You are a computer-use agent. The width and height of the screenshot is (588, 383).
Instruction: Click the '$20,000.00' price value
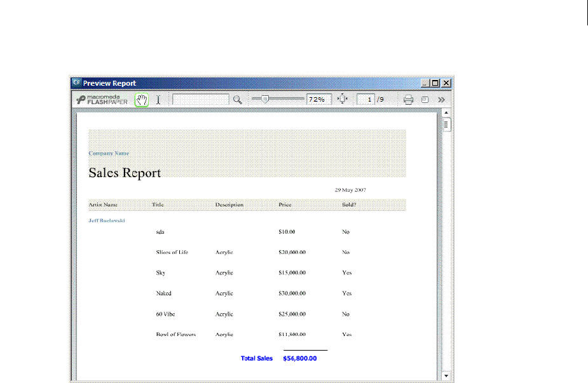[292, 252]
